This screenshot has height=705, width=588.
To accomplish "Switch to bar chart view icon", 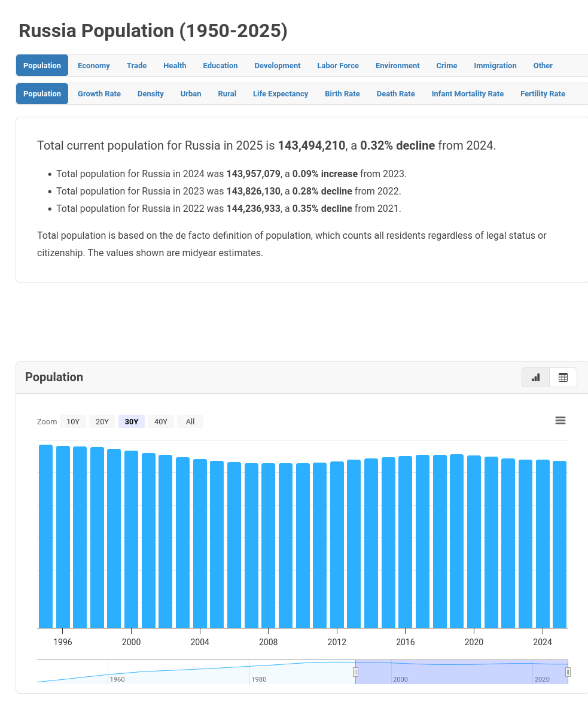I will (x=535, y=377).
